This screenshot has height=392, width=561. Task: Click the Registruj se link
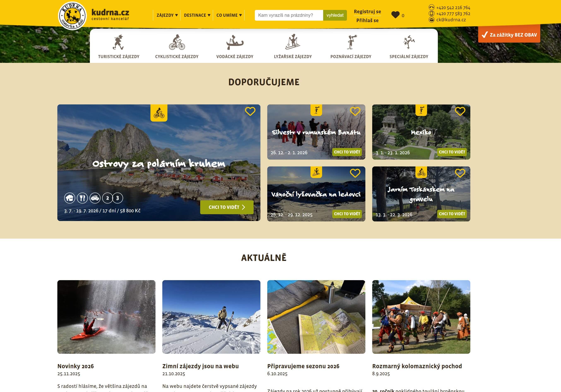pos(367,11)
